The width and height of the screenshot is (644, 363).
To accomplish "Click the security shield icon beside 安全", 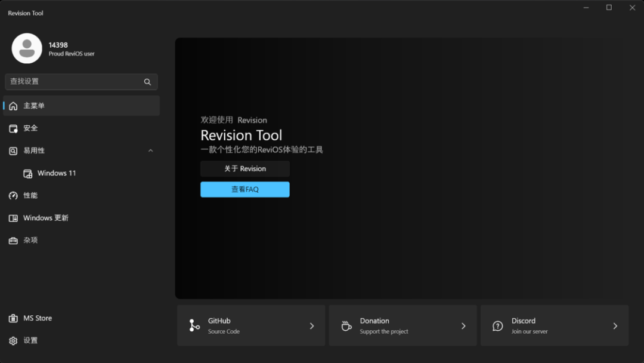I will (x=13, y=129).
